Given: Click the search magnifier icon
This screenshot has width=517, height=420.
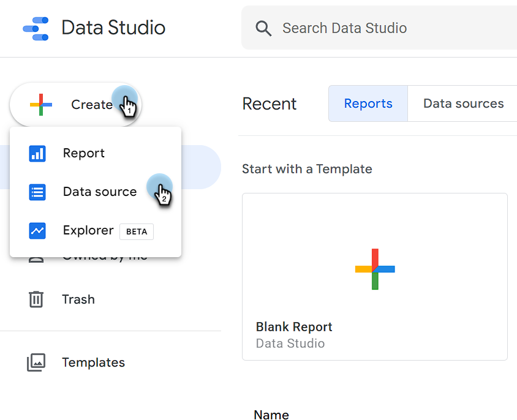Looking at the screenshot, I should click(263, 28).
